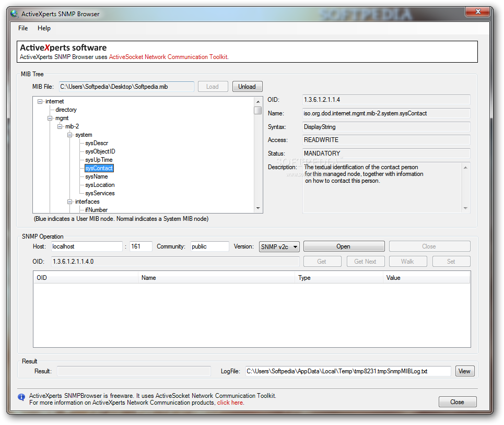Click the OID column header

point(86,278)
